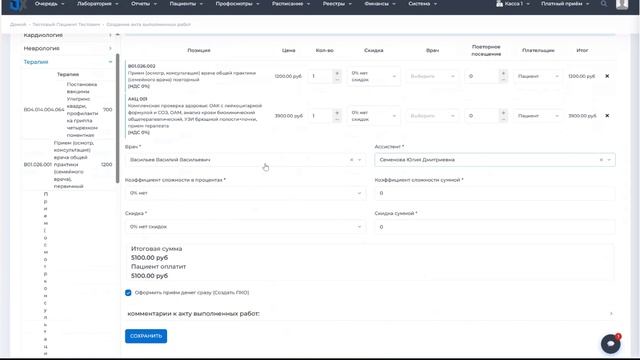Open the Платный приём dropdown
The image size is (640, 360).
[x=565, y=4]
